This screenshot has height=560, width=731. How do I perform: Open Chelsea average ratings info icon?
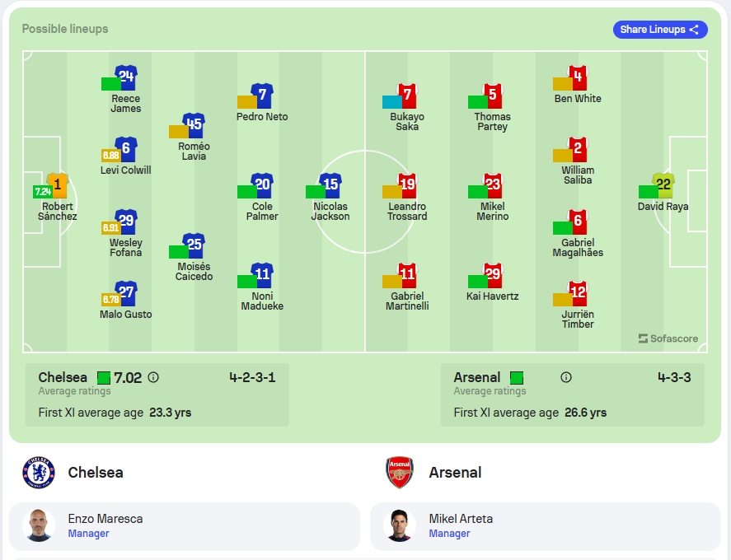[153, 377]
